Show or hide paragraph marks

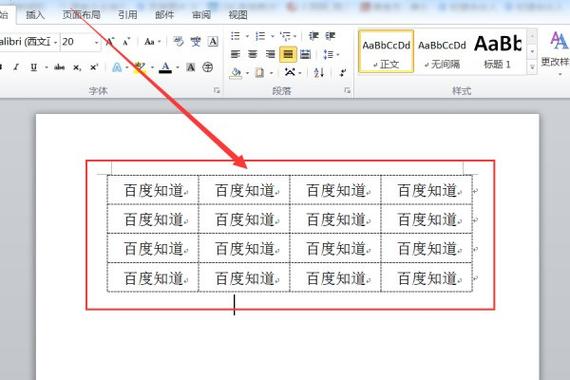pyautogui.click(x=342, y=73)
